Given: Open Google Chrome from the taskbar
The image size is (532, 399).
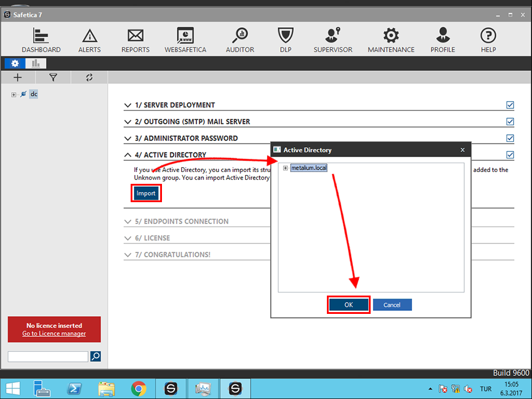Looking at the screenshot, I should tap(138, 388).
